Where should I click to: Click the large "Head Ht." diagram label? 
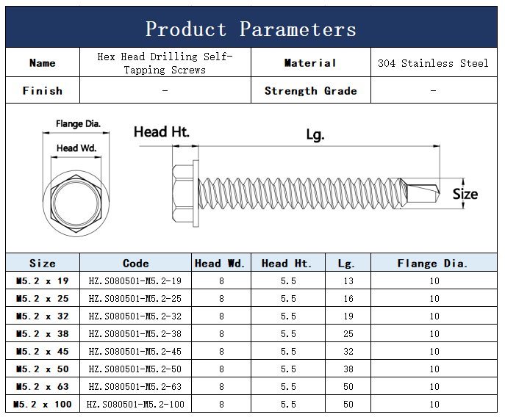coord(162,132)
